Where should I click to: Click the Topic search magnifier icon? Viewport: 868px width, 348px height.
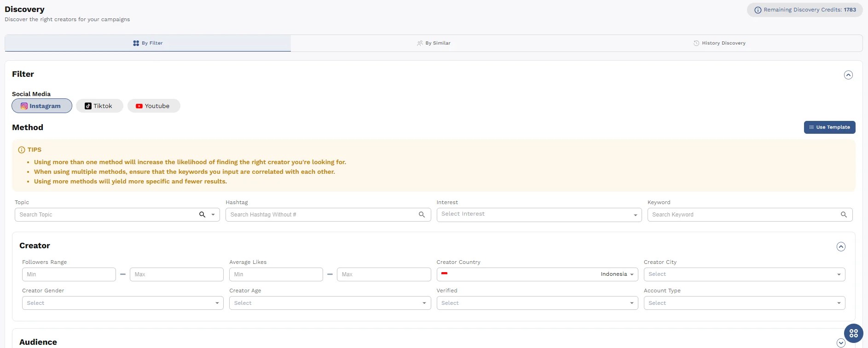coord(202,215)
